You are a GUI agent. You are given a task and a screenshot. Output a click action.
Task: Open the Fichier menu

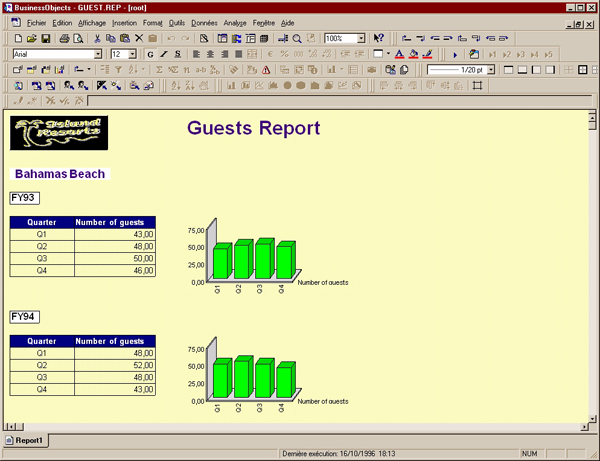pyautogui.click(x=36, y=21)
